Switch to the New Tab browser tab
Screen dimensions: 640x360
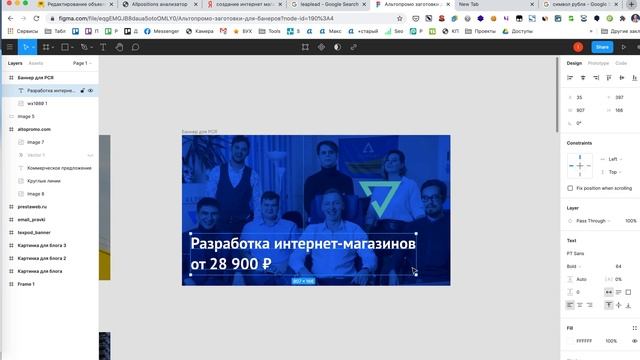(x=496, y=4)
